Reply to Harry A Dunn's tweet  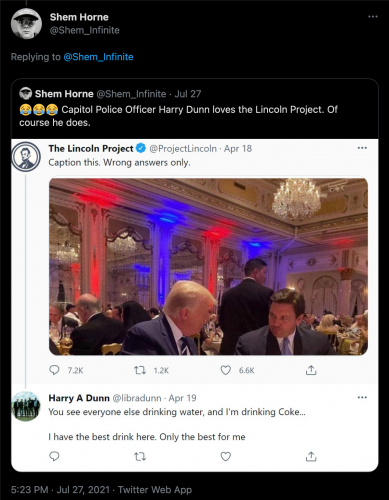click(54, 456)
